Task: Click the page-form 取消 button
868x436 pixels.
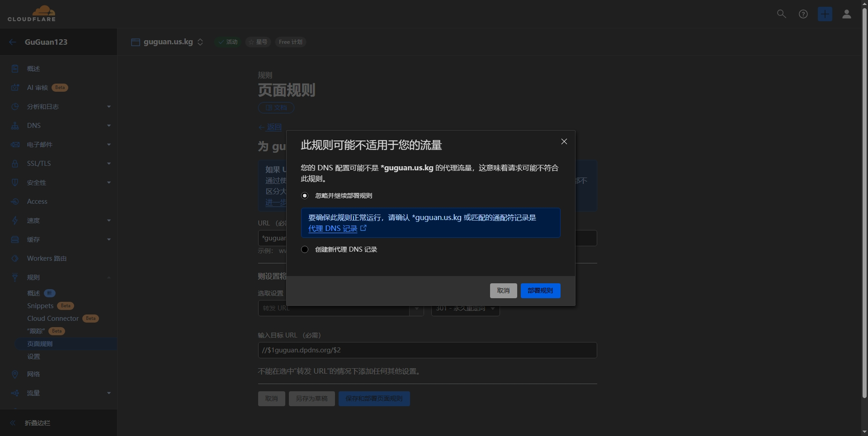Action: (x=271, y=398)
